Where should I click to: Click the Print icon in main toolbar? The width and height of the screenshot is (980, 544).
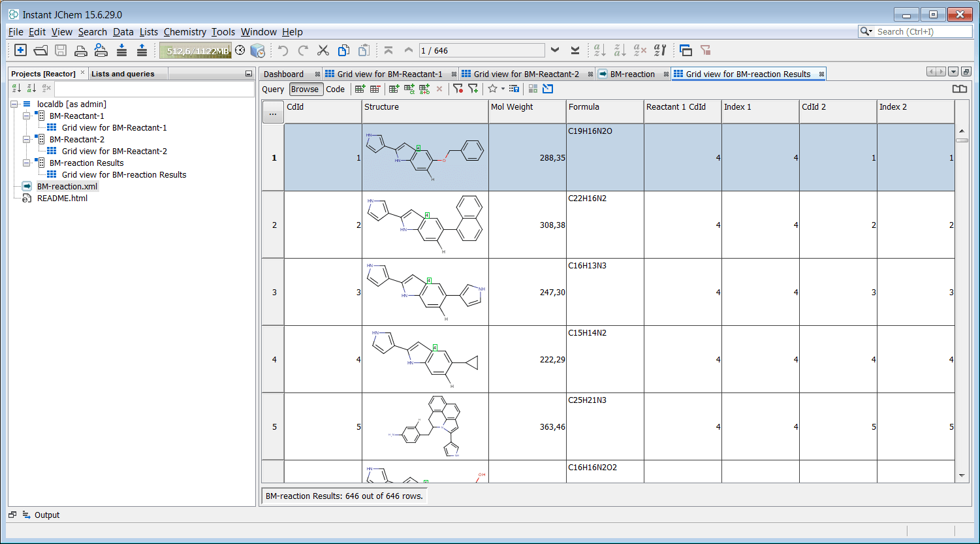(80, 50)
